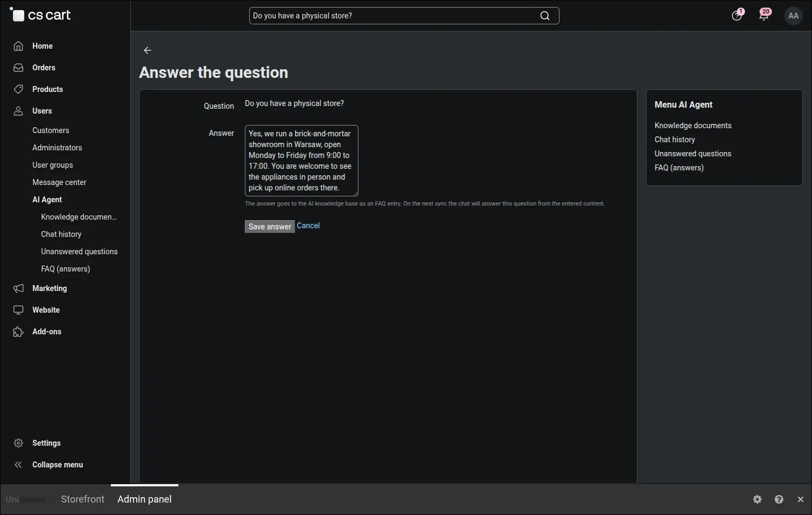Click the Save answer button
The height and width of the screenshot is (515, 812).
pos(270,227)
